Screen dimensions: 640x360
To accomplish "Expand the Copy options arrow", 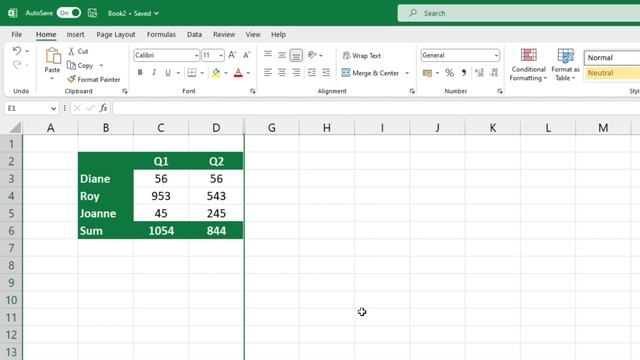I will click(x=101, y=65).
